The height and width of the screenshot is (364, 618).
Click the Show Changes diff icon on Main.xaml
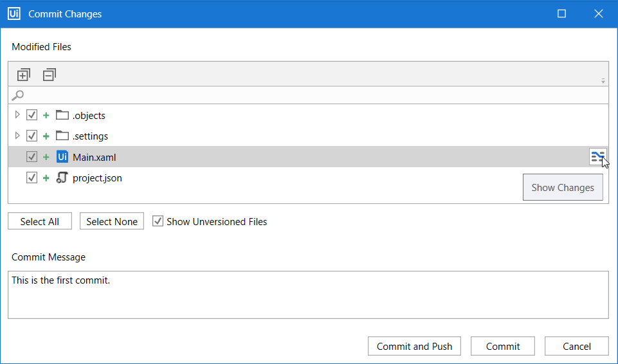[x=598, y=156]
